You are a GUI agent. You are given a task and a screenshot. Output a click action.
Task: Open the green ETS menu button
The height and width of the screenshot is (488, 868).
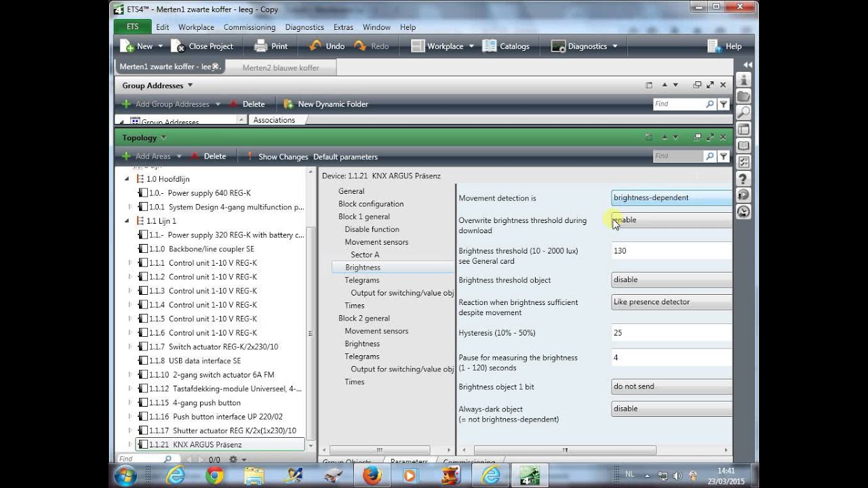(x=132, y=27)
